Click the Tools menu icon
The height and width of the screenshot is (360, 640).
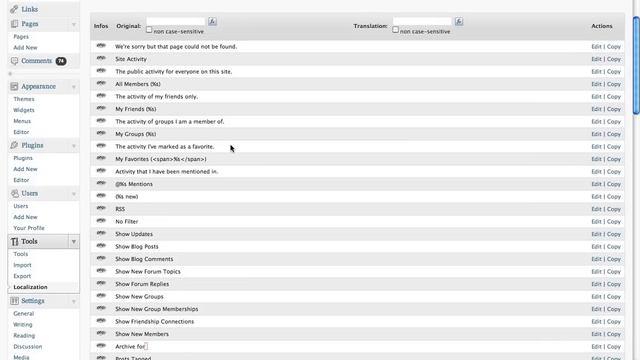tap(15, 242)
